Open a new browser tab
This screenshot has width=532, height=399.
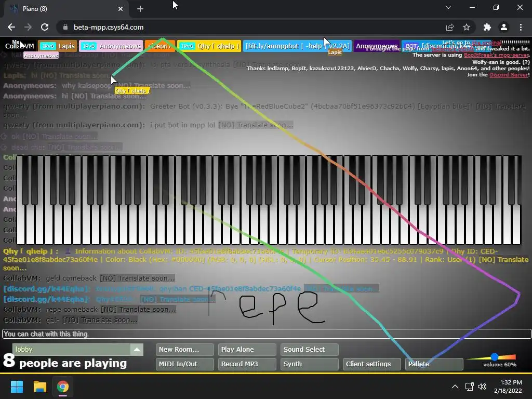coord(140,9)
